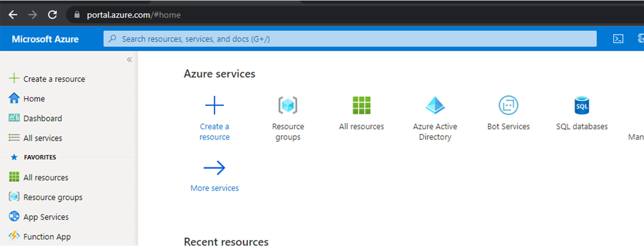Open All resources label under Azure services
The image size is (644, 251).
point(361,127)
